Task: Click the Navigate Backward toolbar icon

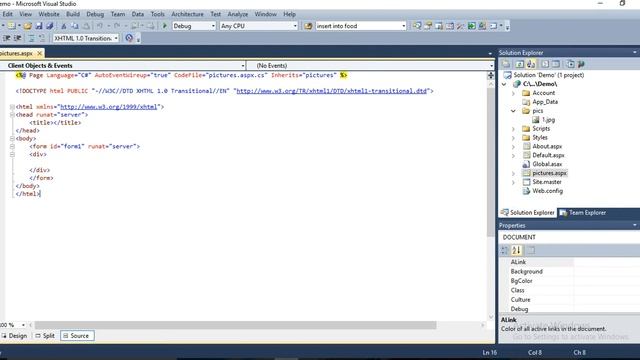Action: coord(135,26)
